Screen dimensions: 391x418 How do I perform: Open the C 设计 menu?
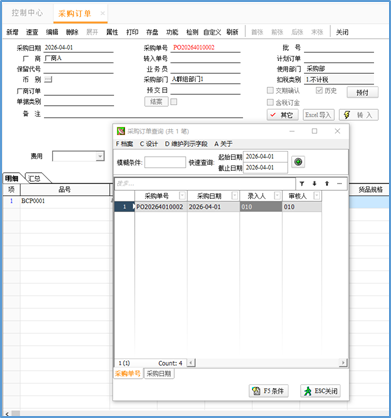[x=149, y=144]
